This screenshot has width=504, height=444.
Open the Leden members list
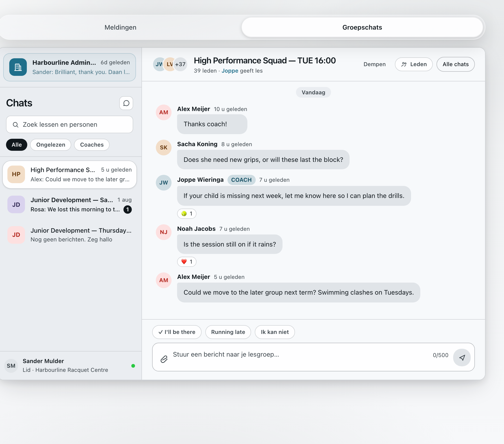[x=414, y=64]
